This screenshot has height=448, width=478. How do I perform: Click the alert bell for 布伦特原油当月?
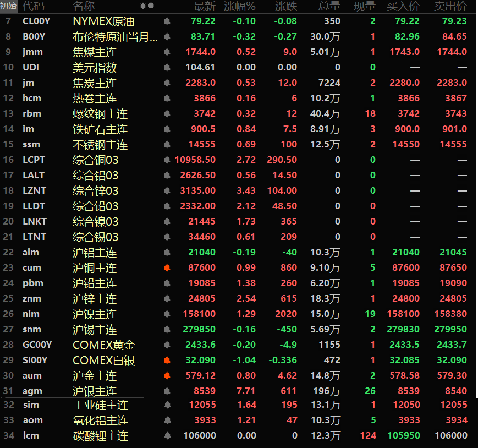[167, 36]
